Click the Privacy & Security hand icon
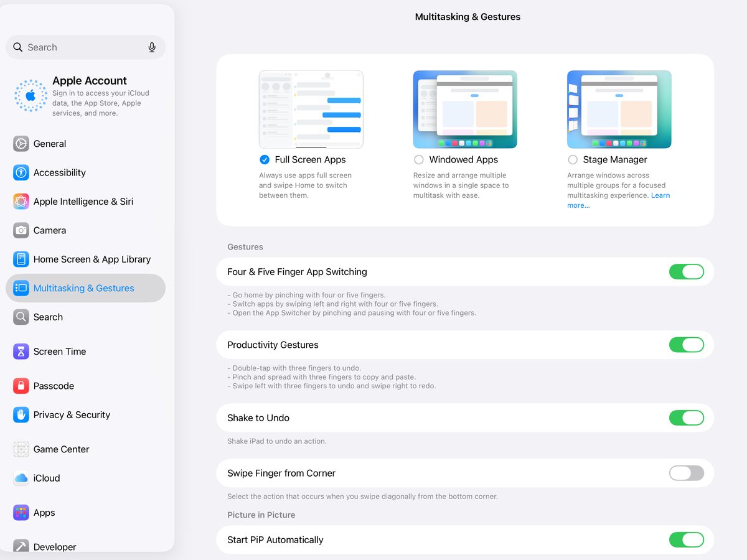 (21, 415)
